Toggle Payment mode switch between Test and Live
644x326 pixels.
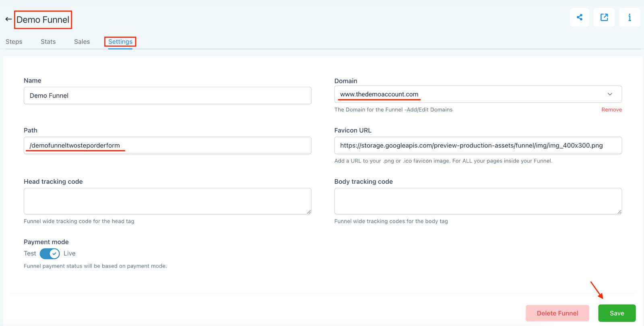[50, 253]
